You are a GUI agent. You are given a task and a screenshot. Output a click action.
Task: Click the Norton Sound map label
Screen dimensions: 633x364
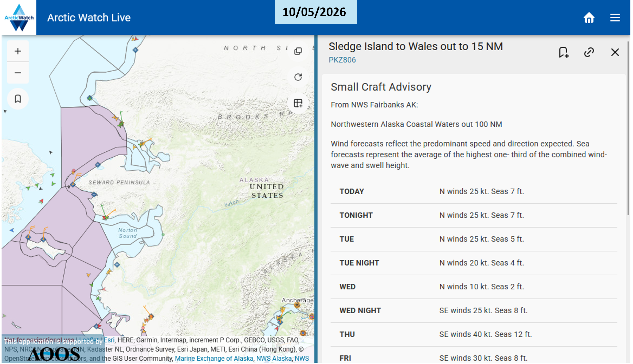128,233
